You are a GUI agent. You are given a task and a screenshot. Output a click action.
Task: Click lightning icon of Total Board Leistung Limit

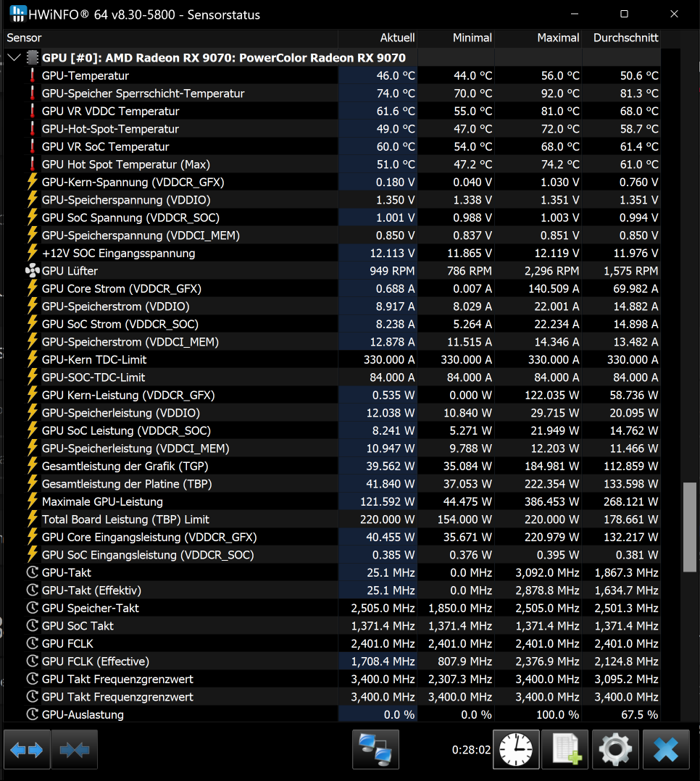tap(33, 519)
